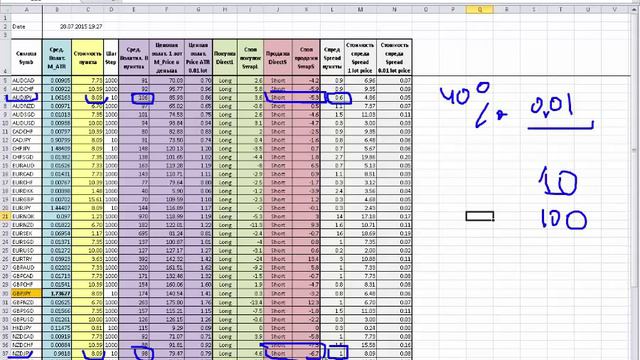This screenshot has height=360, width=640.
Task: Select column S header
Action: (x=533, y=9)
